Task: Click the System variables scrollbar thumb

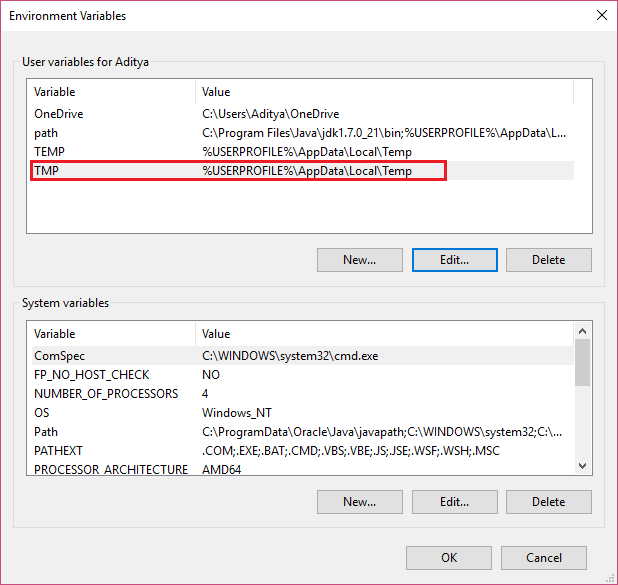Action: [582, 362]
